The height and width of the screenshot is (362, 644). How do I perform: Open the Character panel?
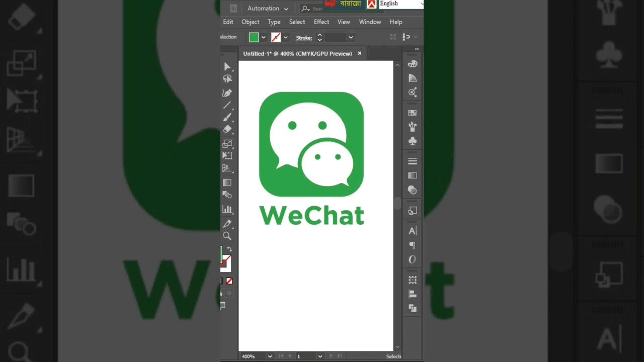coord(413,231)
